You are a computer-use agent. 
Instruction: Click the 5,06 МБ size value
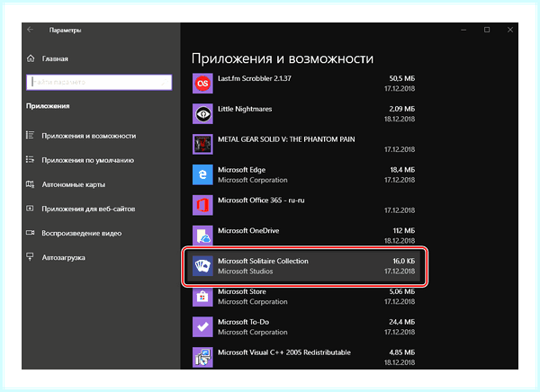(x=402, y=291)
